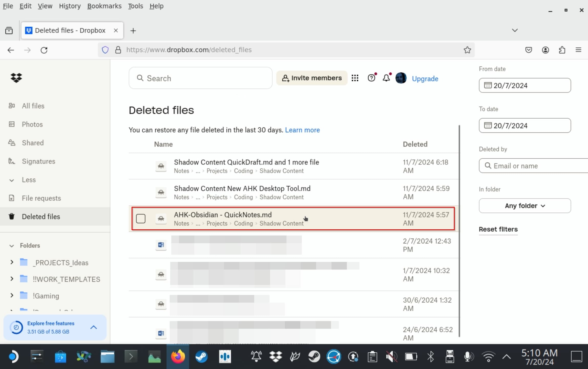Click the Dropbox logo icon
This screenshot has height=369, width=588.
(16, 78)
